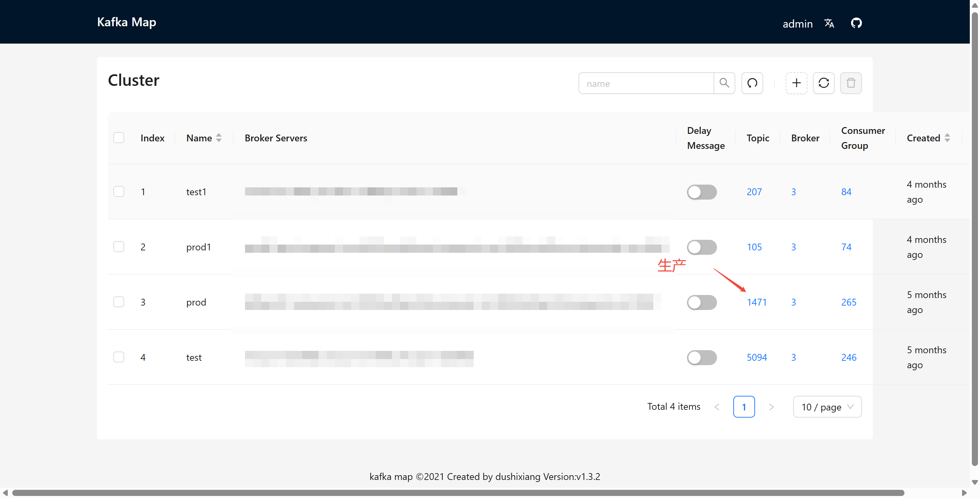Click the name search input field
This screenshot has height=498, width=980.
tap(646, 83)
